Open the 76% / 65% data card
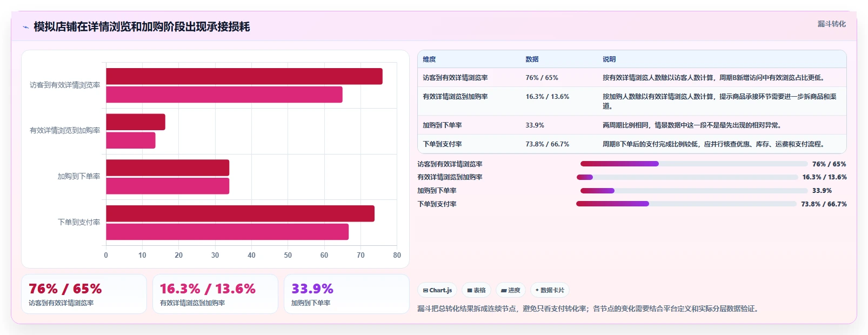868x335 pixels. (84, 294)
